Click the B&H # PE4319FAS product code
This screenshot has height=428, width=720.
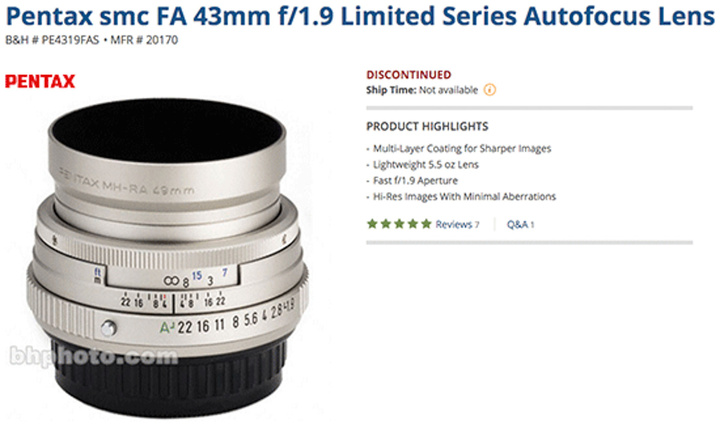click(x=52, y=40)
